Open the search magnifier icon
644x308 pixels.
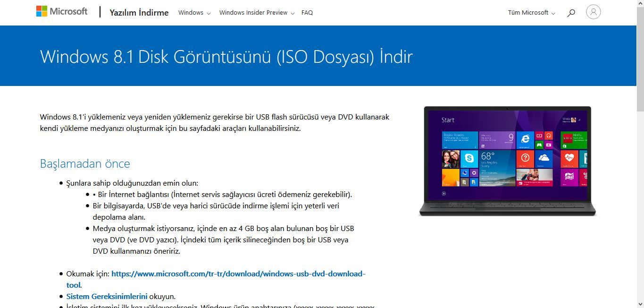tap(571, 13)
